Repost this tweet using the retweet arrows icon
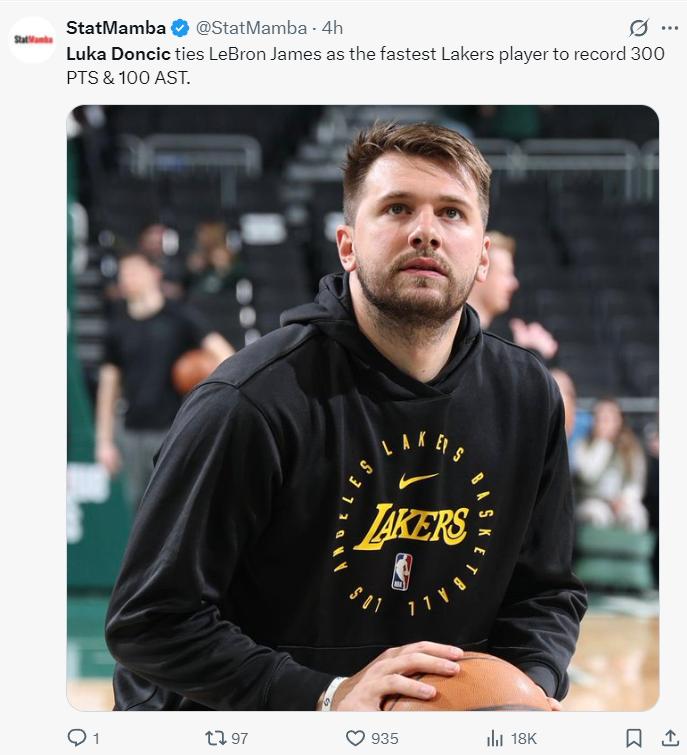Screen dimensions: 687x755 pyautogui.click(x=215, y=738)
